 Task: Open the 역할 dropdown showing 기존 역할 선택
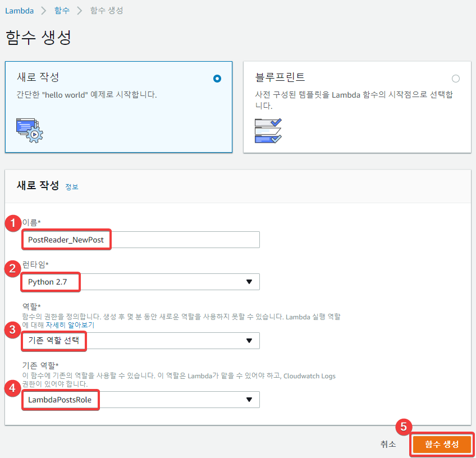click(x=141, y=341)
